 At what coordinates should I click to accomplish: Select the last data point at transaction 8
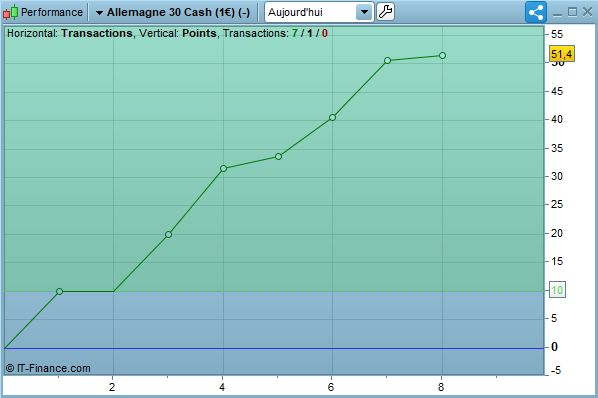pyautogui.click(x=442, y=56)
